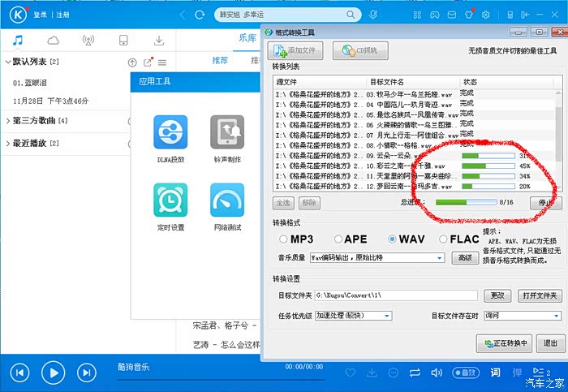Screen dimensions: 568x392
Task: Expand the 第三方歌曲 playlist group
Action: click(7, 121)
